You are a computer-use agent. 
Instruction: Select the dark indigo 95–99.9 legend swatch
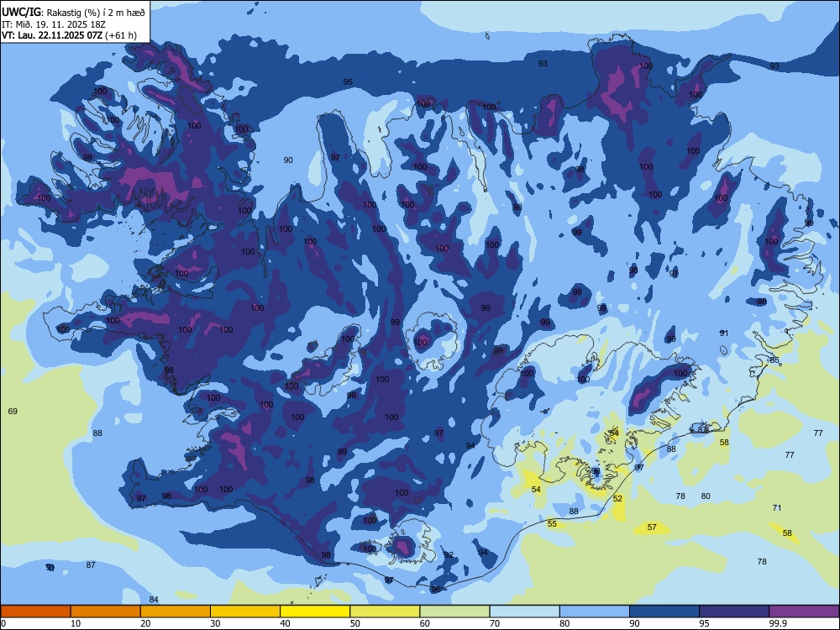point(734,612)
